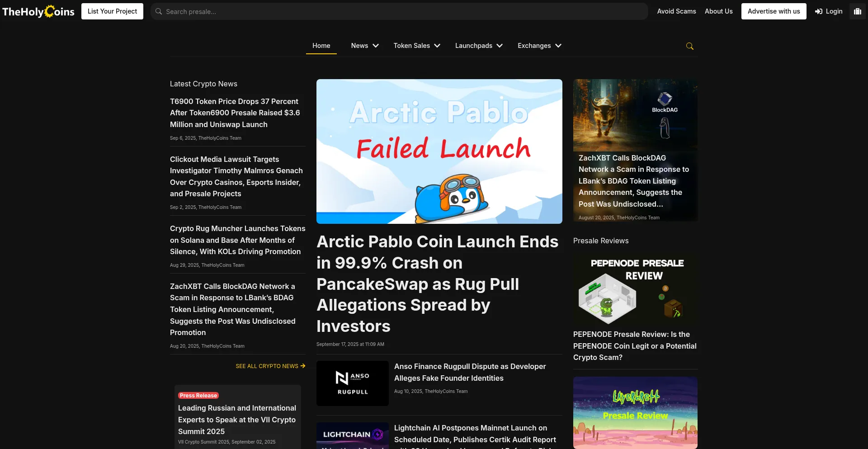
Task: Open ZachXBT BlockDAG article in Latest Crypto News list
Action: point(233,309)
